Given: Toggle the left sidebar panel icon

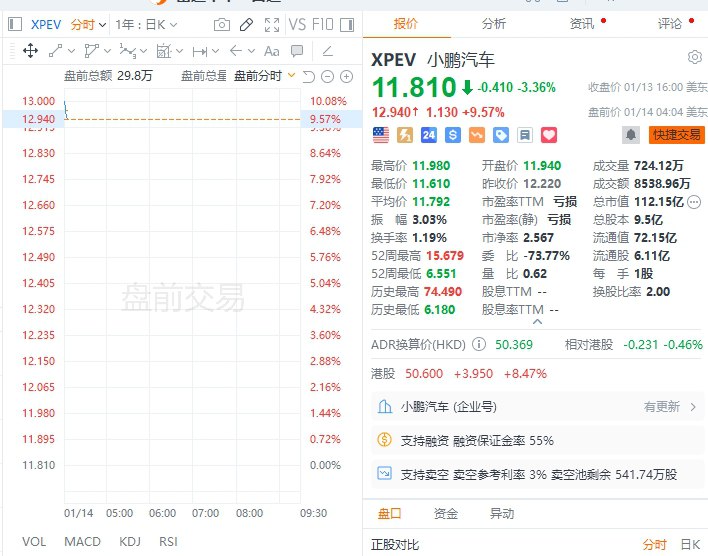Looking at the screenshot, I should click(15, 24).
